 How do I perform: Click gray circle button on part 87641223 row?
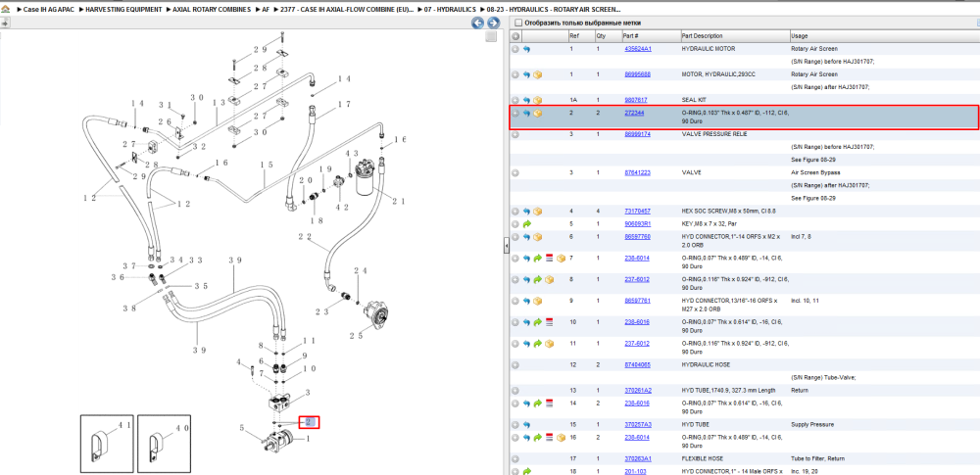coord(515,172)
